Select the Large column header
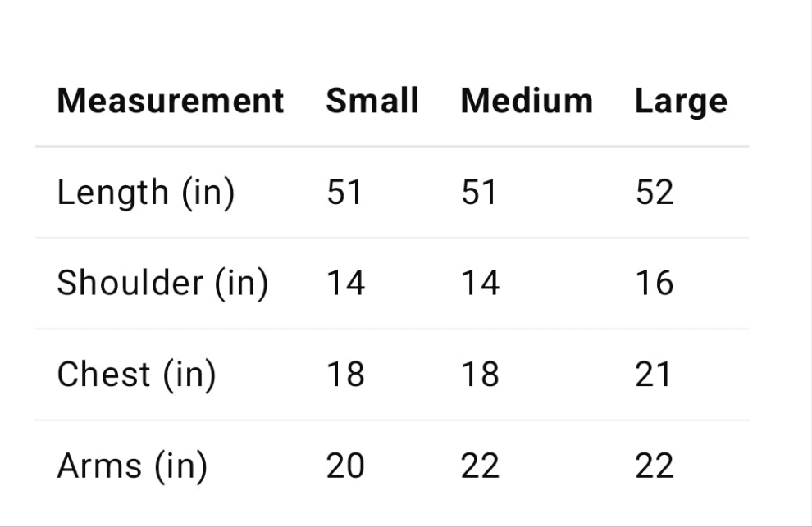Viewport: 812px width, 527px height. [x=681, y=102]
